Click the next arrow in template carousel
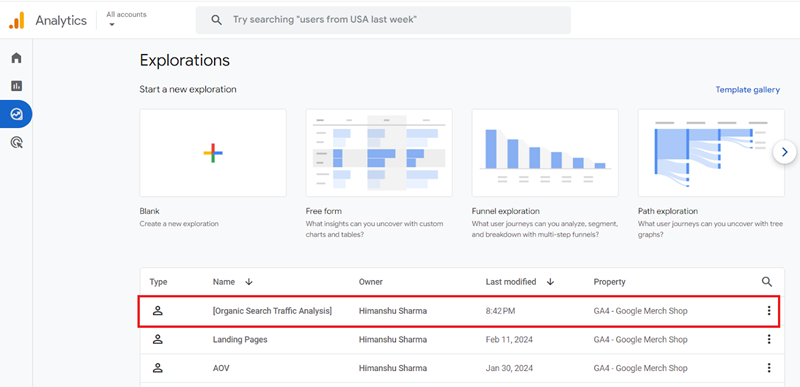Screen dimensions: 800x387 pyautogui.click(x=785, y=152)
